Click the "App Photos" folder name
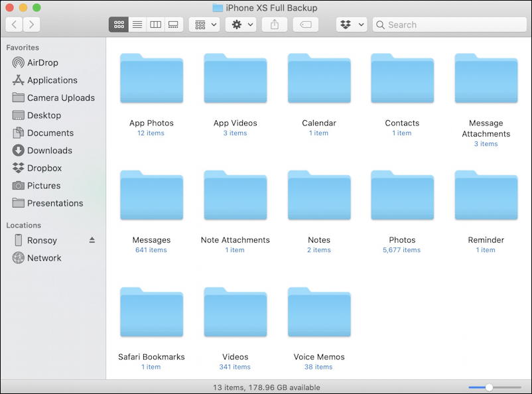This screenshot has height=394, width=532. point(151,123)
